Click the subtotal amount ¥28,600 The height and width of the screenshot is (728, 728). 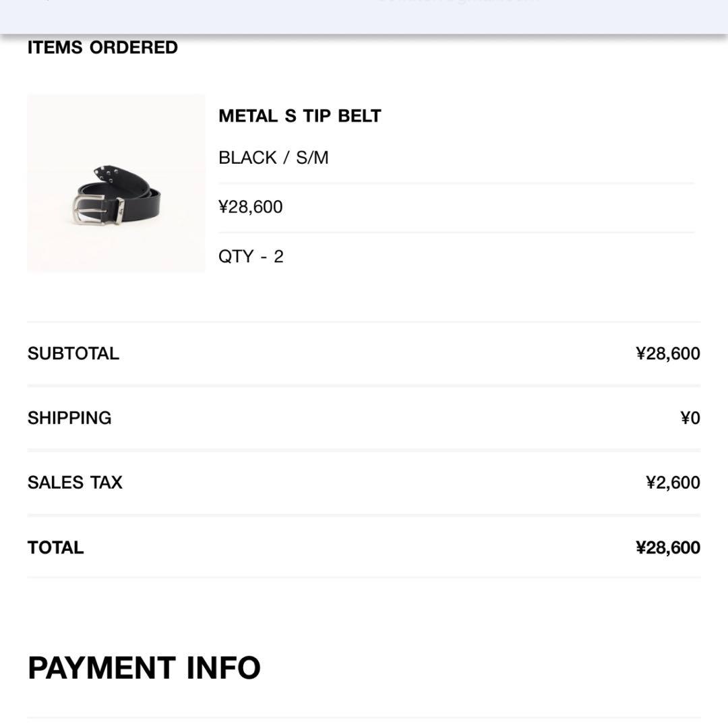[667, 354]
